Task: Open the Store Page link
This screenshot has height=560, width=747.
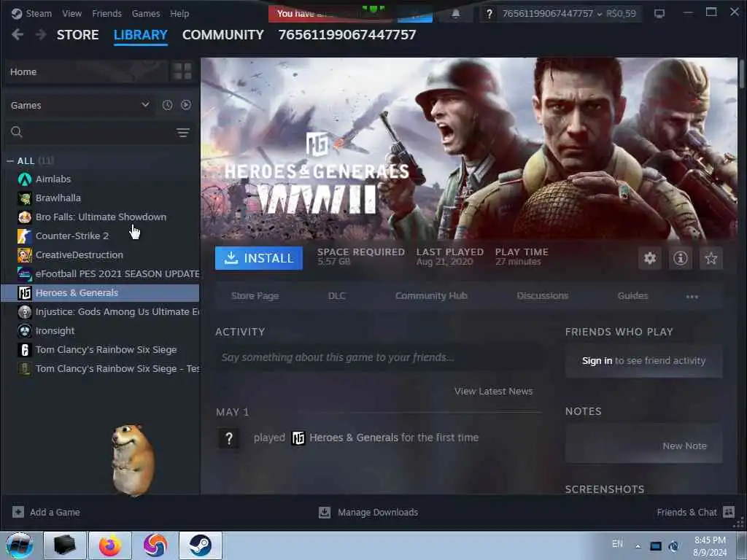Action: tap(255, 296)
